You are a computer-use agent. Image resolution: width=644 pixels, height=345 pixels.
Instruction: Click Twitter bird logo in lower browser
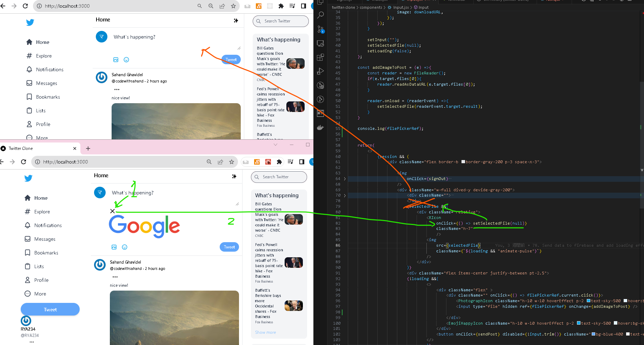coord(28,178)
